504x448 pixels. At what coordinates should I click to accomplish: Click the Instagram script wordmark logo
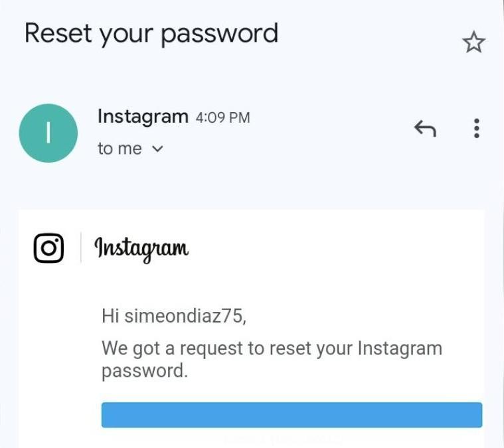point(141,249)
